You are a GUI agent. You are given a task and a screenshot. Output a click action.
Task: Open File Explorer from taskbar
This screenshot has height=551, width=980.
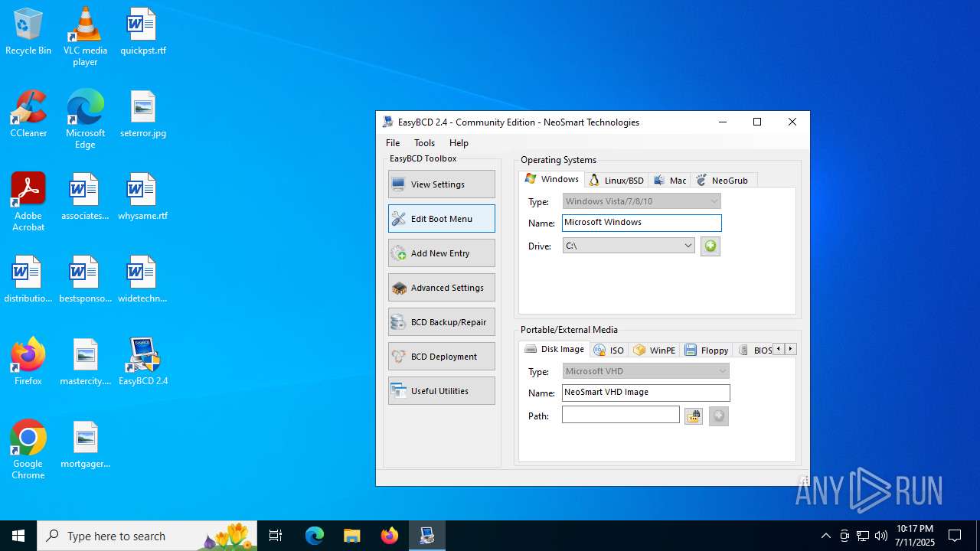click(x=352, y=536)
